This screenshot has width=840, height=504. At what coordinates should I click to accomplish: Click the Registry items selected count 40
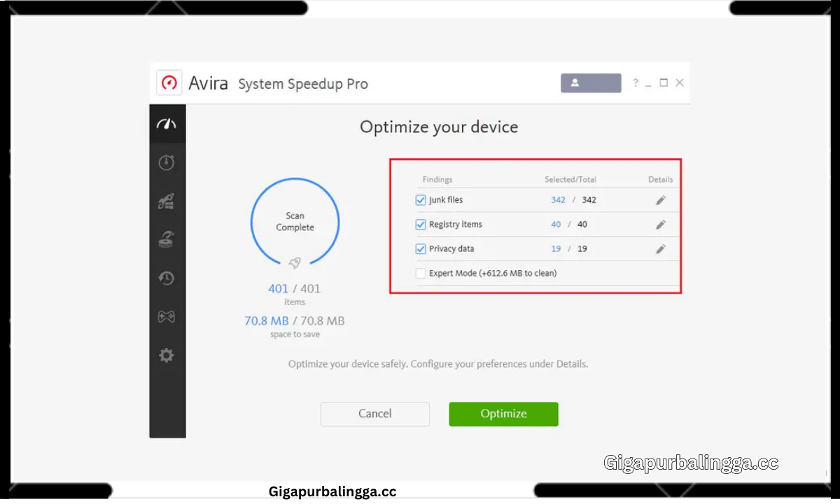tap(556, 225)
